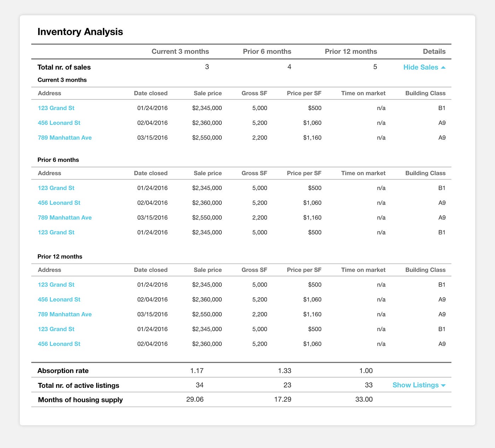The width and height of the screenshot is (495, 448).
Task: Open 456 Leonard St in Current 3 months
Action: coord(59,123)
